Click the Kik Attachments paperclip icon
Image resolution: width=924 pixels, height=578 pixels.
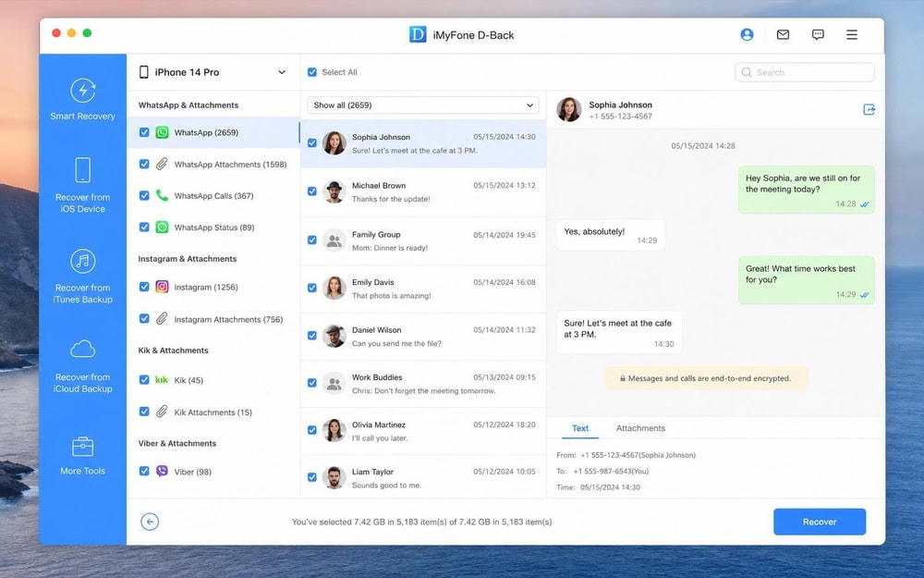[x=162, y=412]
